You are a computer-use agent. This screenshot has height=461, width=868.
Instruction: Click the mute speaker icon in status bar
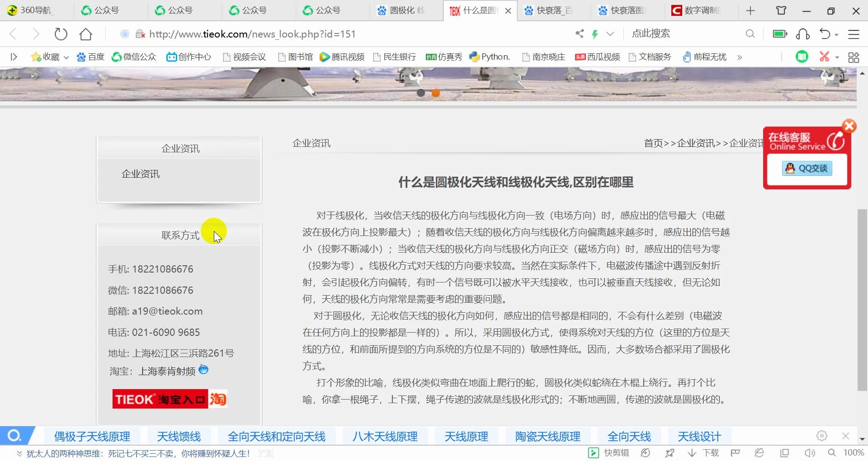tap(809, 452)
